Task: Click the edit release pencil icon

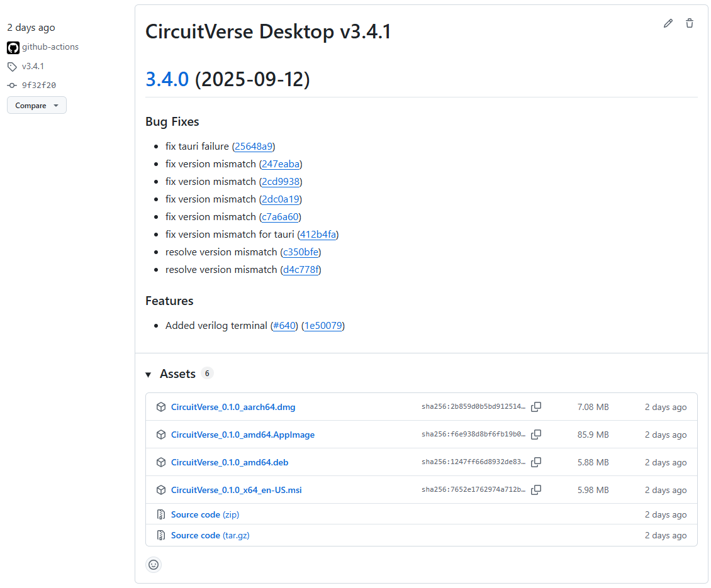Action: (x=668, y=23)
